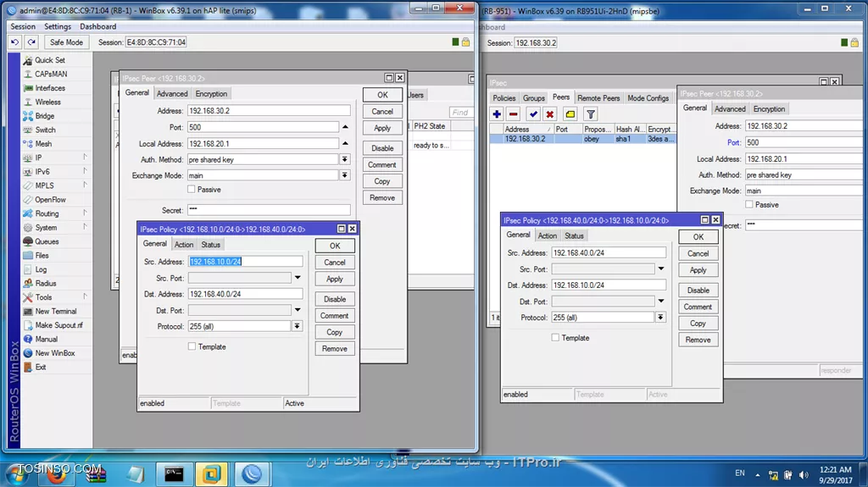
Task: Click Dst. Address field in right IPsec Policy
Action: 609,285
